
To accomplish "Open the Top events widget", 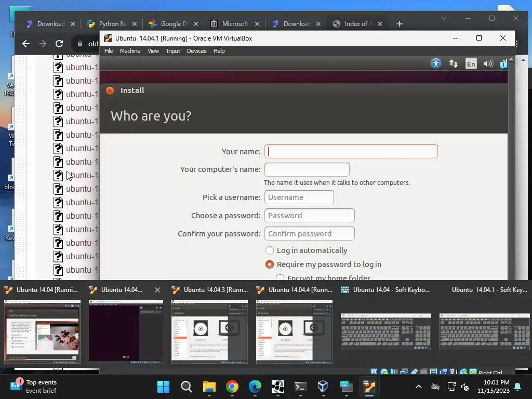I will (33, 387).
